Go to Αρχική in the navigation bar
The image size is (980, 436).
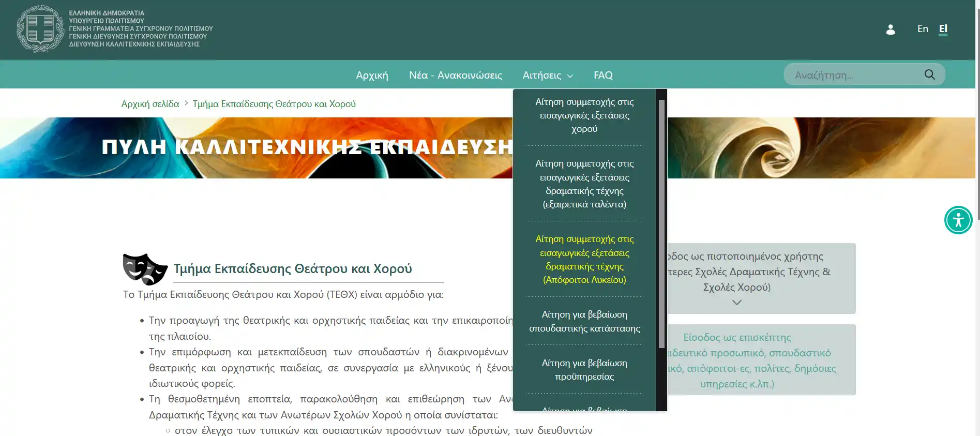pos(372,75)
